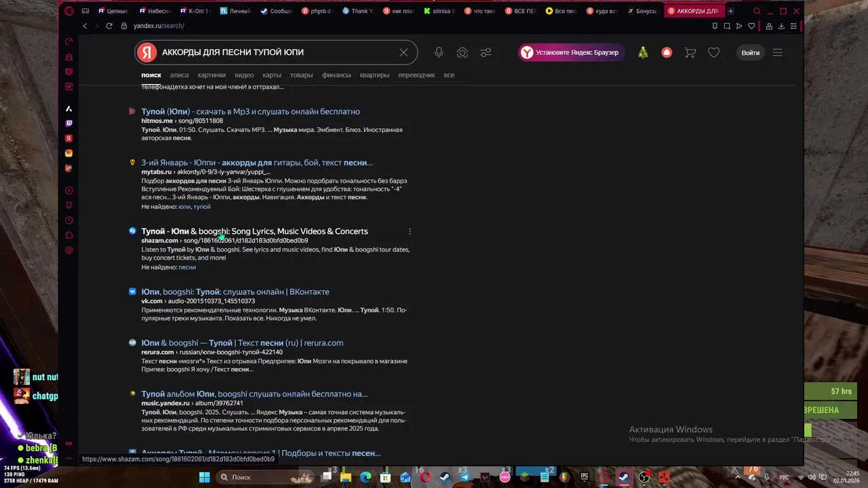Switch to the 'K-On!' browser tab
The width and height of the screenshot is (868, 488).
[x=196, y=11]
